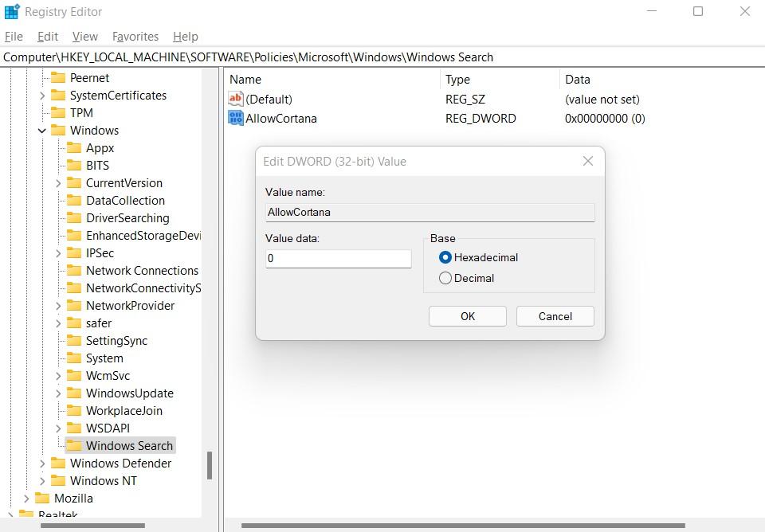Click the Peernet folder icon
The image size is (765, 532).
(58, 78)
